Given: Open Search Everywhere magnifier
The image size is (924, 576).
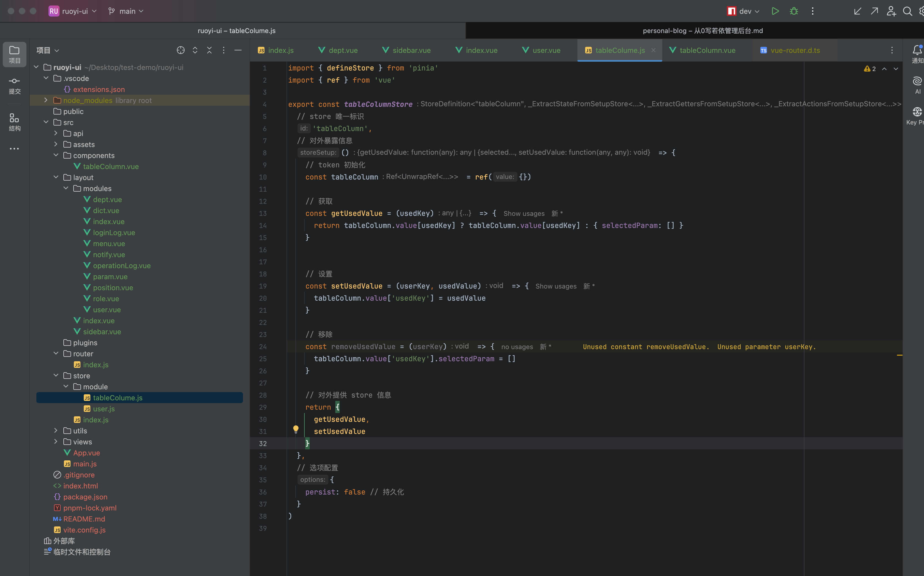Looking at the screenshot, I should tap(907, 11).
